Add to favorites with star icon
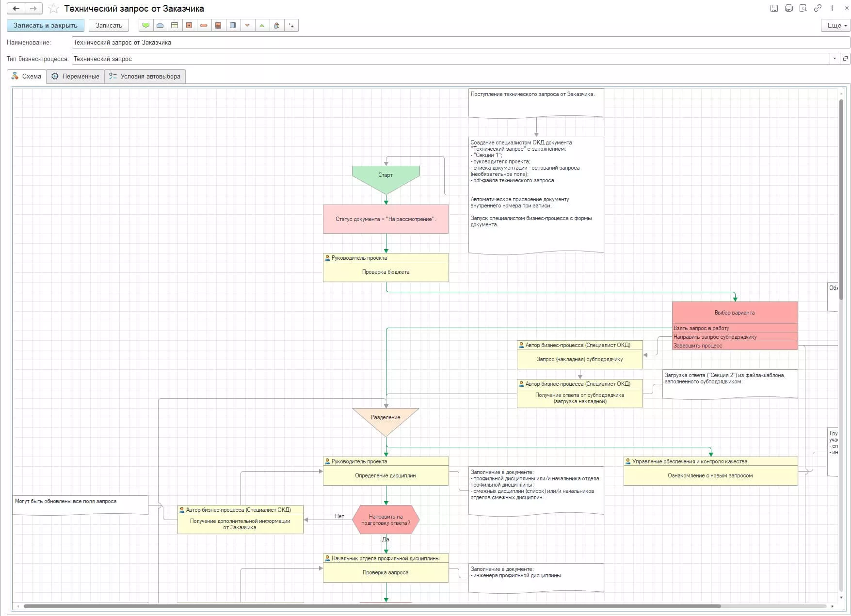Screen dimensions: 851x616 pos(54,9)
